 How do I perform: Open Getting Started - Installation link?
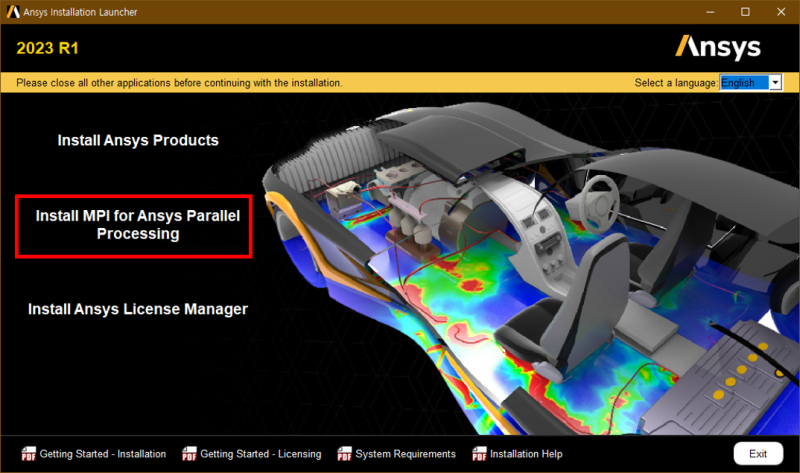[103, 454]
